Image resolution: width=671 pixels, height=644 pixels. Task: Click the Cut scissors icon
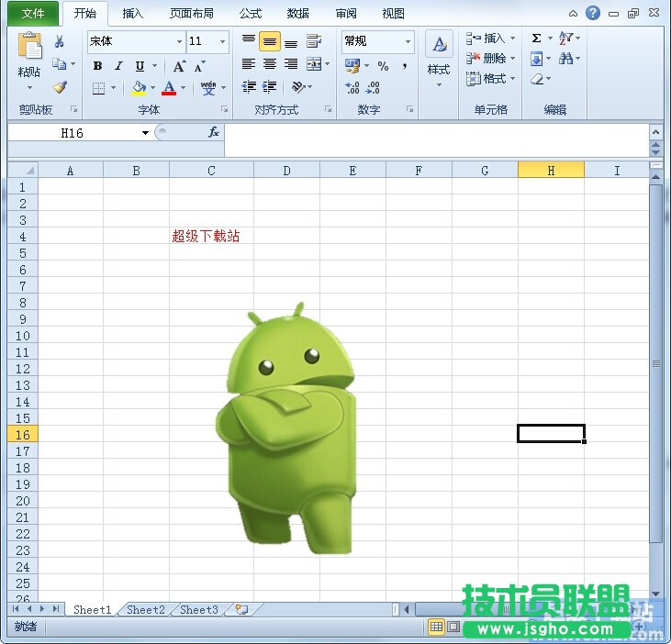click(60, 42)
